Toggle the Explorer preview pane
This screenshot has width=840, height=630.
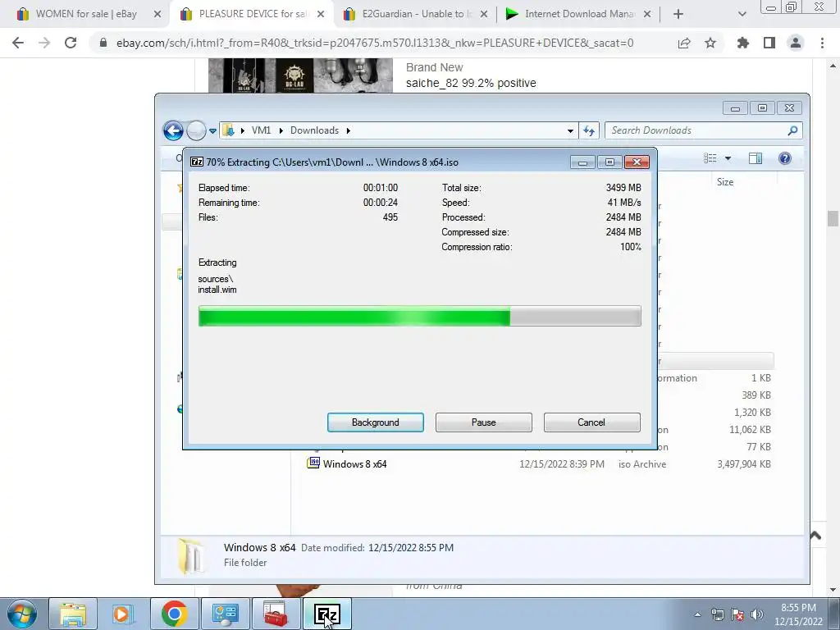tap(756, 158)
